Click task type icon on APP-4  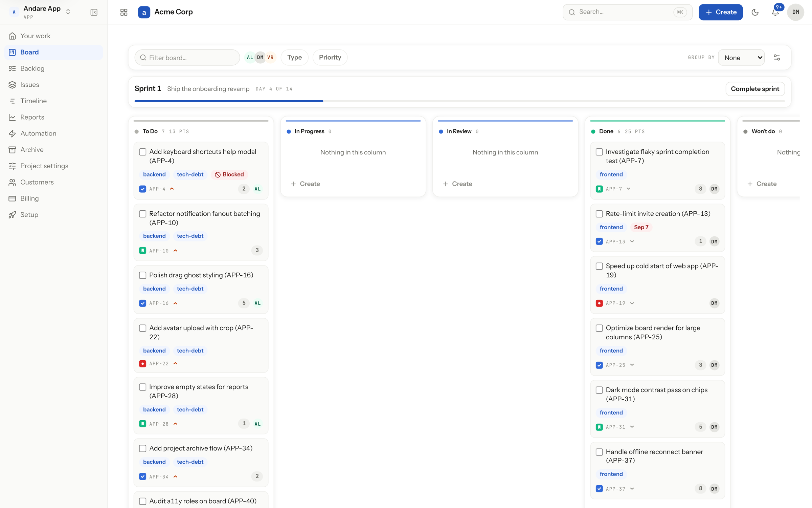[142, 189]
